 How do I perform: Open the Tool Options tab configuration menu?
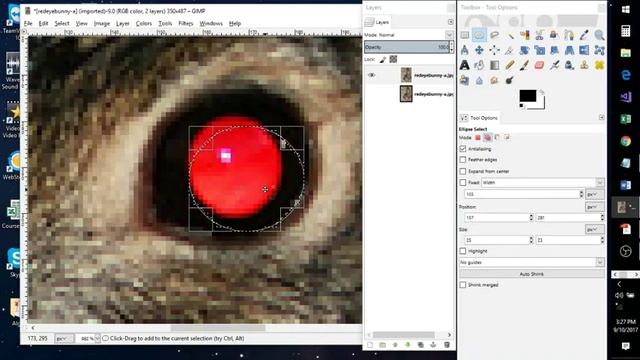(x=602, y=118)
